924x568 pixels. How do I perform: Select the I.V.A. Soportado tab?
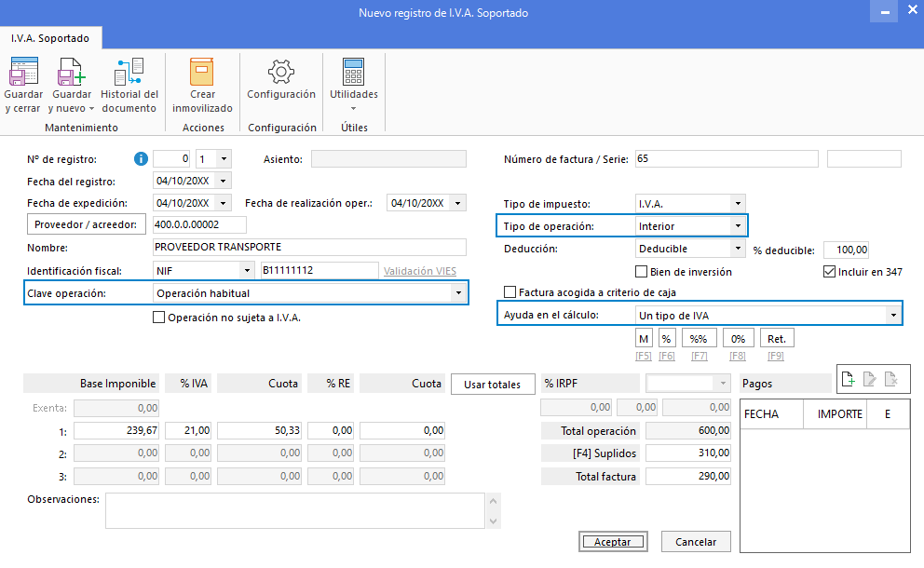(x=50, y=38)
